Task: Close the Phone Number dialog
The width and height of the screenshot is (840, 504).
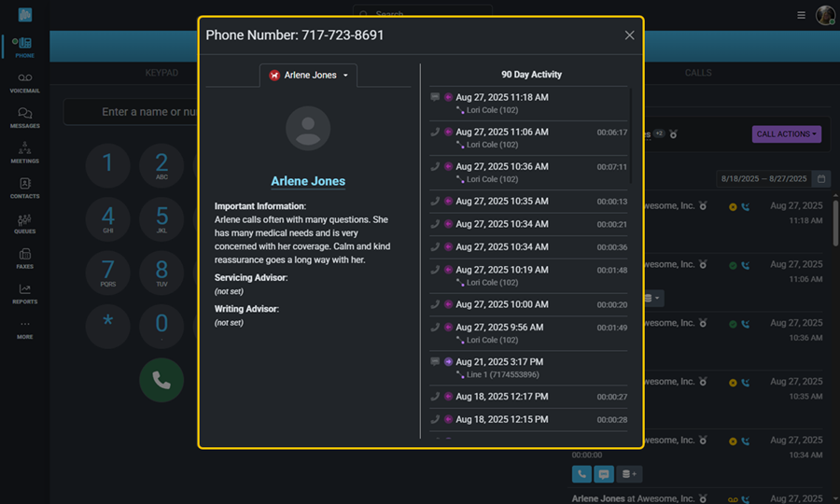Action: (x=629, y=35)
